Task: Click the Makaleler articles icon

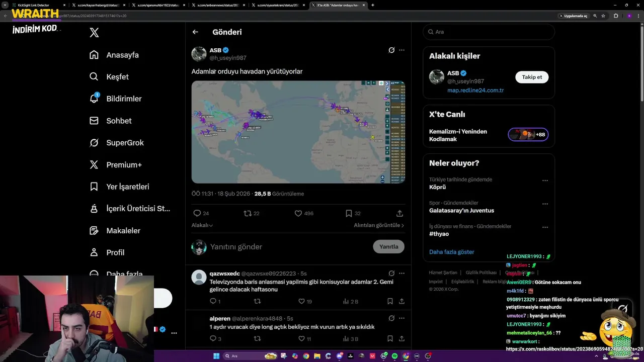Action: tap(94, 230)
